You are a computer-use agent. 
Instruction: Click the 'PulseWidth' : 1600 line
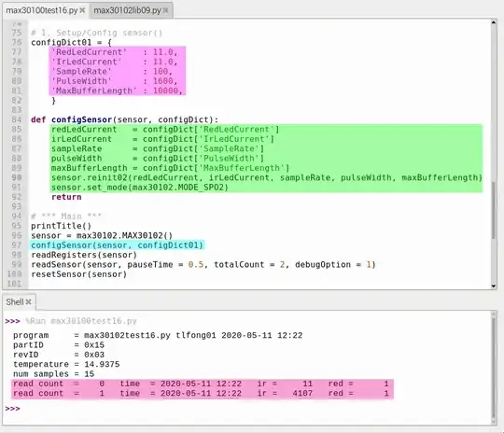tap(115, 81)
